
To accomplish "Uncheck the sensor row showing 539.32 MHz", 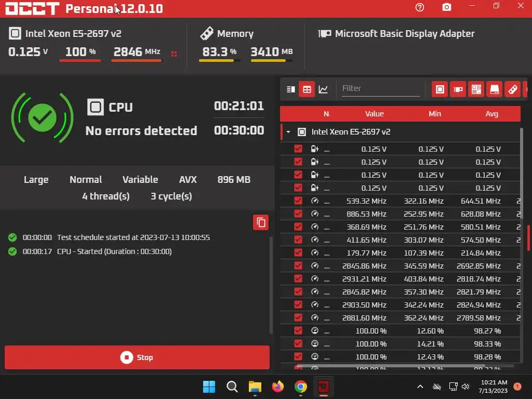I will 298,201.
